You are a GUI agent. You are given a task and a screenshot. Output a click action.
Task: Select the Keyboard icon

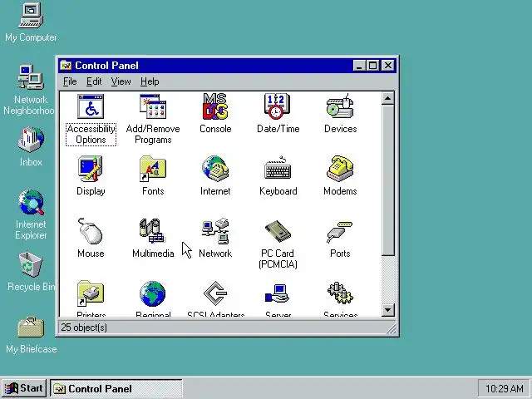pyautogui.click(x=278, y=169)
